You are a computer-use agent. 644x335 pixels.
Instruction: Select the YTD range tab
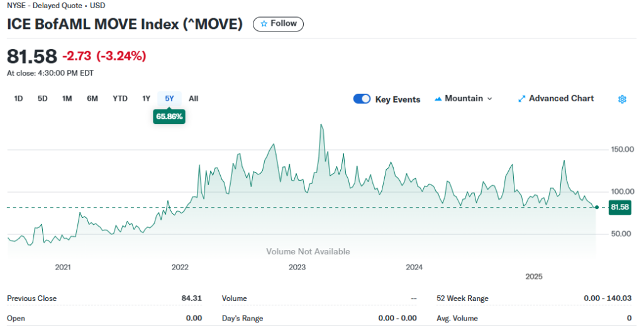coord(120,99)
